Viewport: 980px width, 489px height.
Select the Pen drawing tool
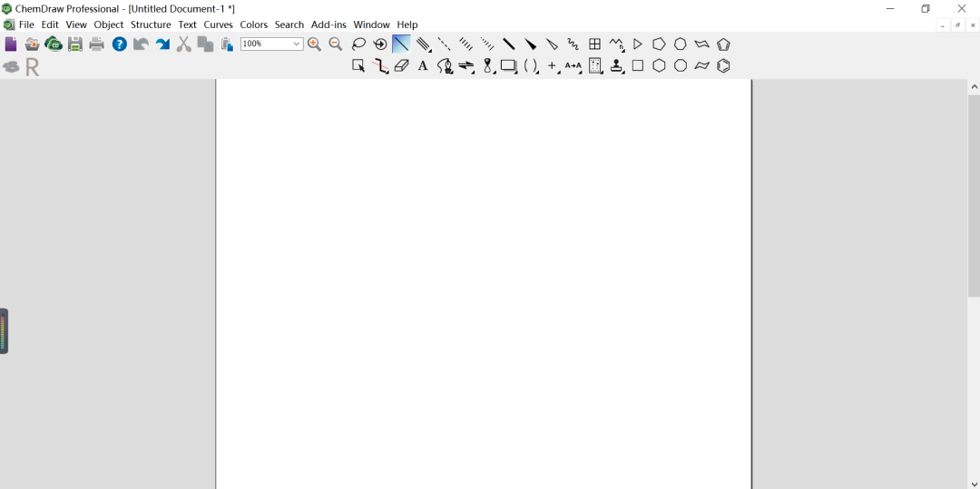point(445,65)
